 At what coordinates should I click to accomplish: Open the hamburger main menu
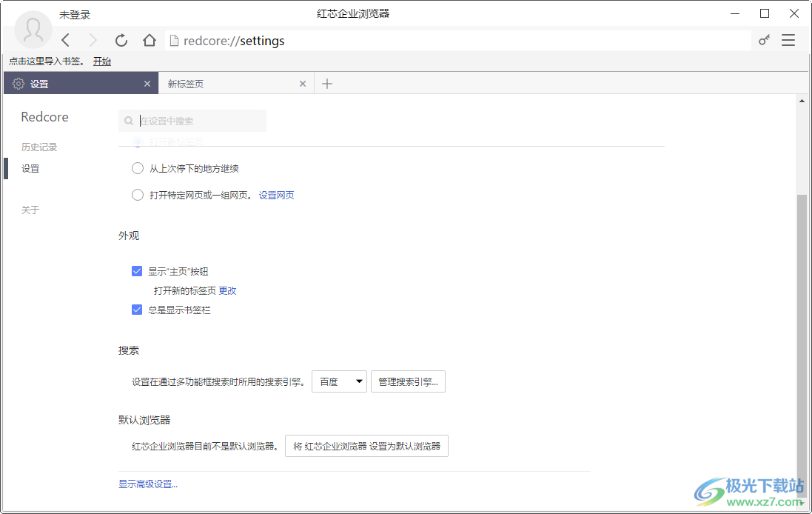788,41
